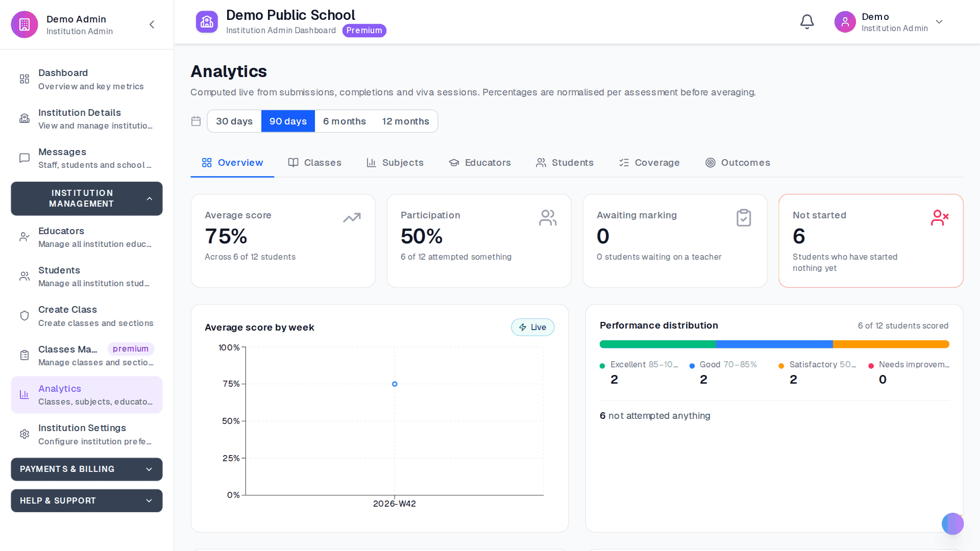Click the trending arrow icon on Average score
Screen dimensions: 980x551
pos(352,218)
